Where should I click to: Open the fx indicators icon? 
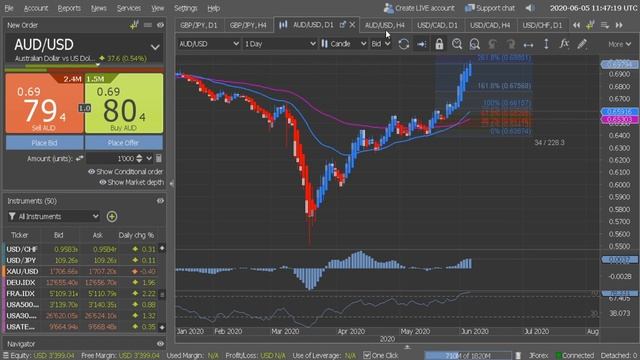coord(564,44)
